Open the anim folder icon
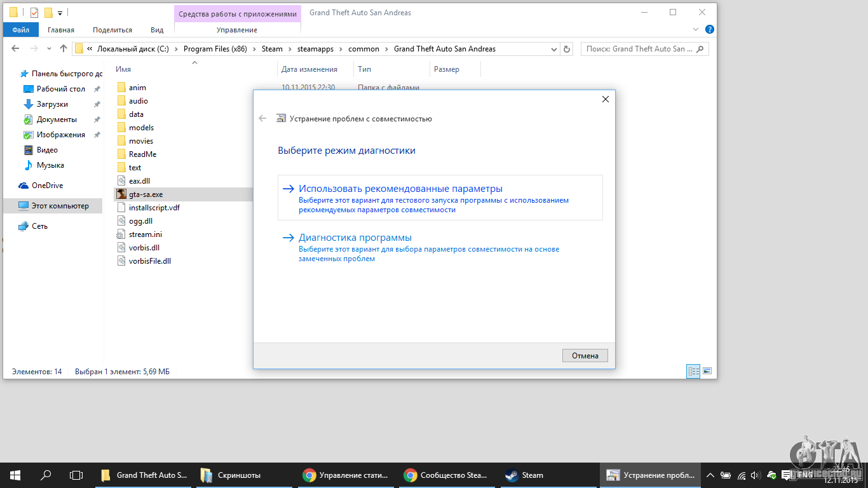Viewport: 868px width, 488px height. (122, 88)
